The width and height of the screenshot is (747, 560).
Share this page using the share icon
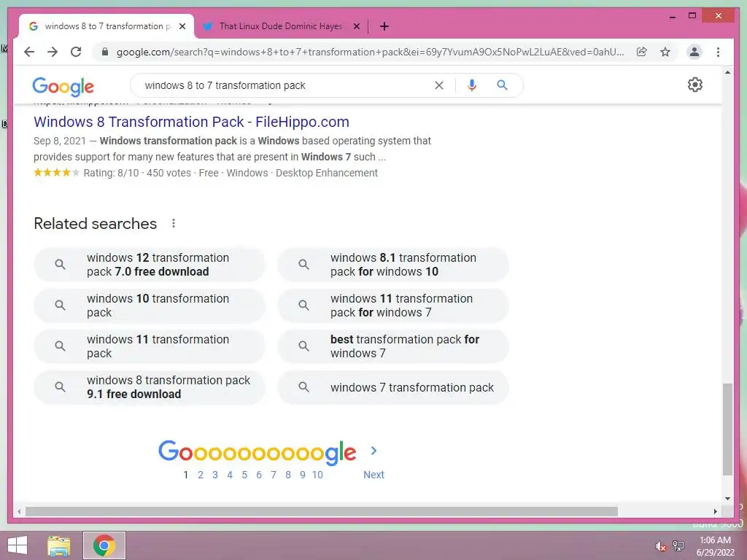pyautogui.click(x=642, y=52)
